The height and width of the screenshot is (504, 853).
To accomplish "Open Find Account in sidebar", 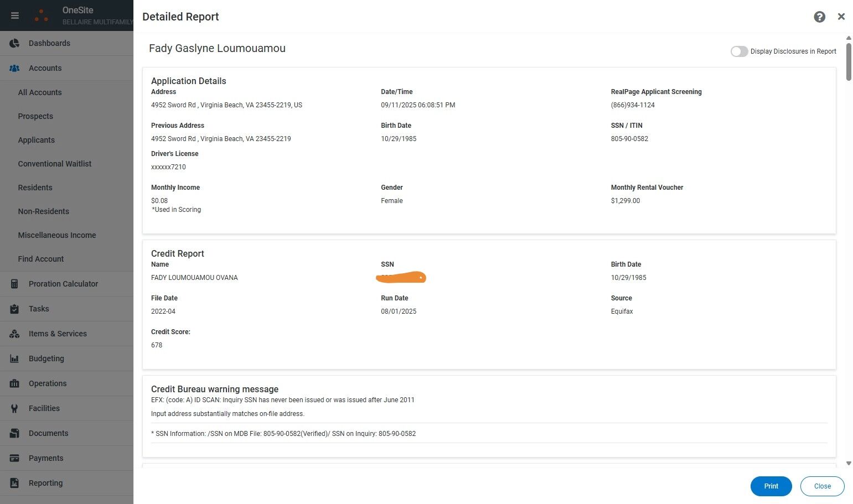I will [x=41, y=259].
